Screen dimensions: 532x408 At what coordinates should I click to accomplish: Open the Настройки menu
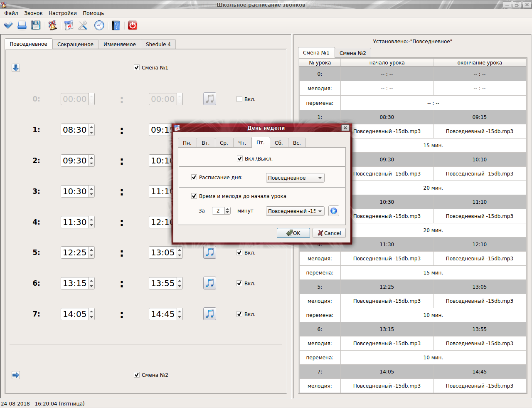click(x=62, y=13)
